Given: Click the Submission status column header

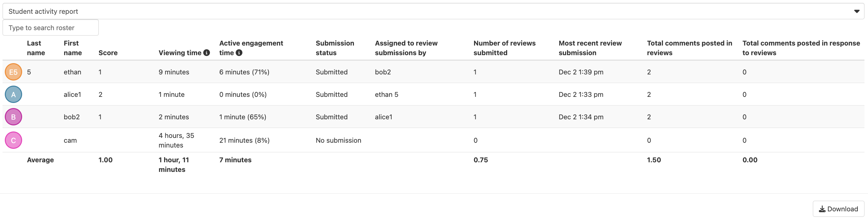Looking at the screenshot, I should (335, 48).
